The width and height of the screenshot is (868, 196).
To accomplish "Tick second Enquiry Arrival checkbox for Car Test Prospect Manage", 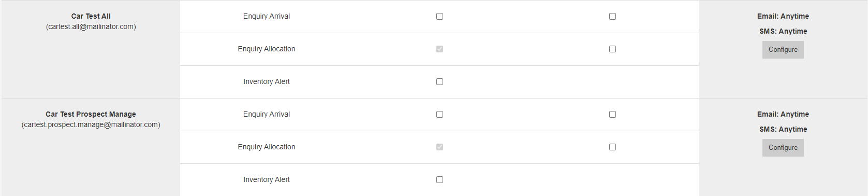I will 612,115.
